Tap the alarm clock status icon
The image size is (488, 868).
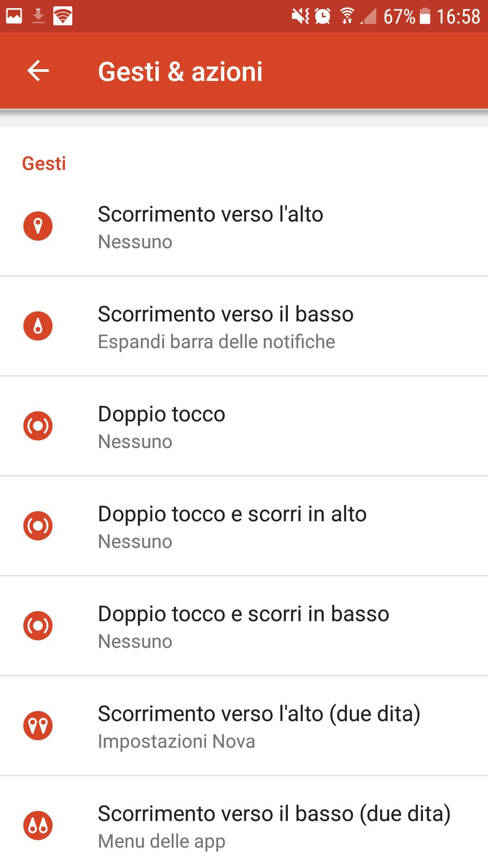coord(323,16)
